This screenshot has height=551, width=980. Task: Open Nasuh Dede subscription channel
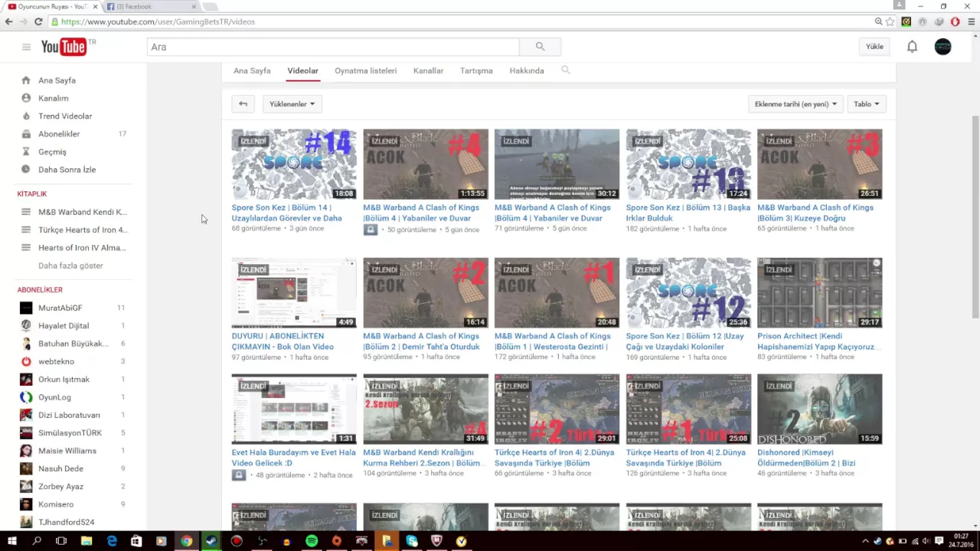tap(60, 468)
